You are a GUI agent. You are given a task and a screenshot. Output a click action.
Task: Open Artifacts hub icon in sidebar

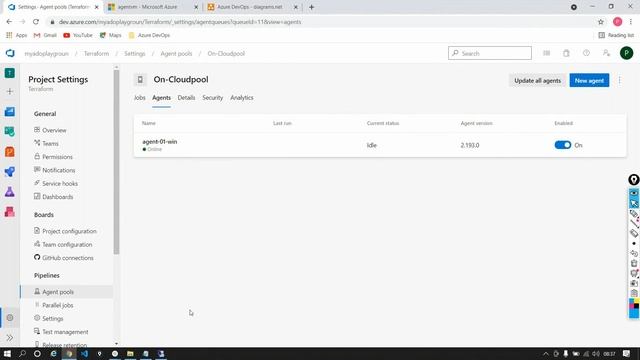[10, 212]
